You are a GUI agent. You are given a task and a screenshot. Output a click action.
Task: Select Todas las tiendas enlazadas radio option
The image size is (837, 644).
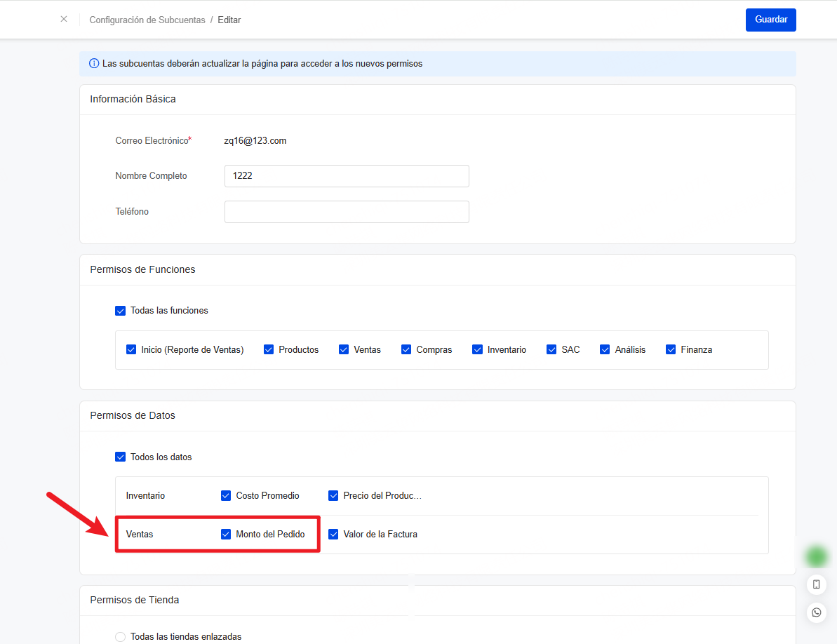coord(120,637)
